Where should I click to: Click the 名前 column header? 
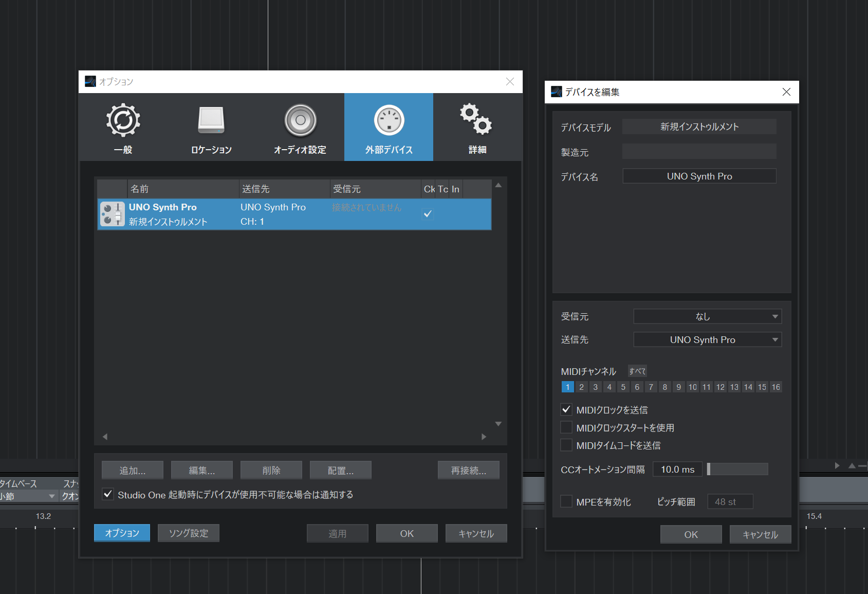pyautogui.click(x=183, y=189)
